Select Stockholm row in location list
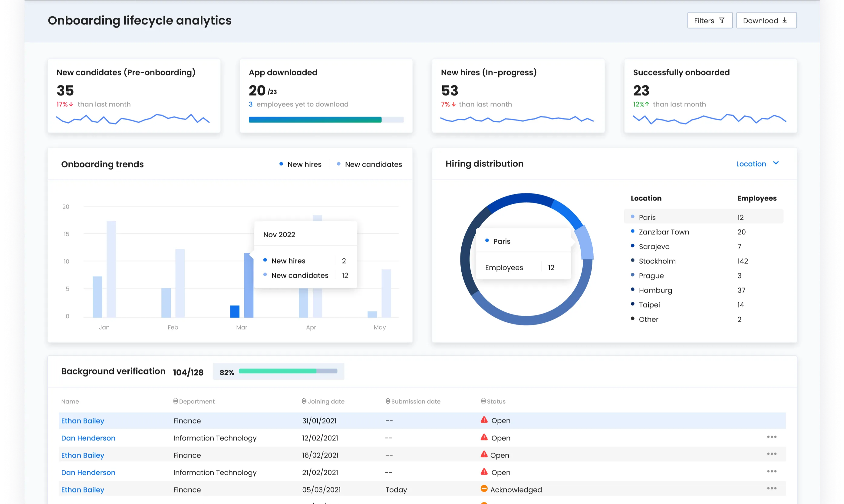 pos(657,261)
